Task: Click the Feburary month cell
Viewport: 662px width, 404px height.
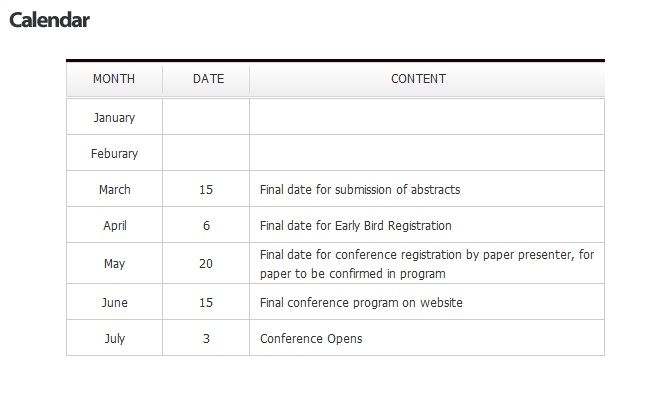Action: click(x=114, y=153)
